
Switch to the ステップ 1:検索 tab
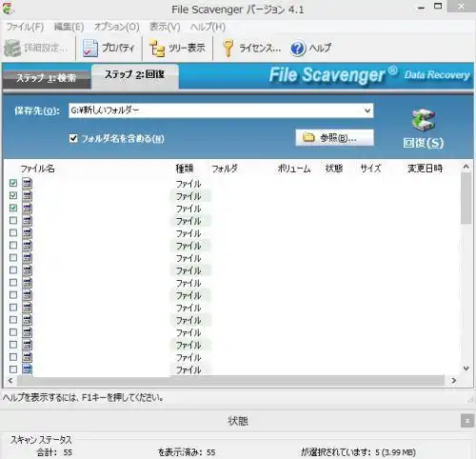click(47, 78)
